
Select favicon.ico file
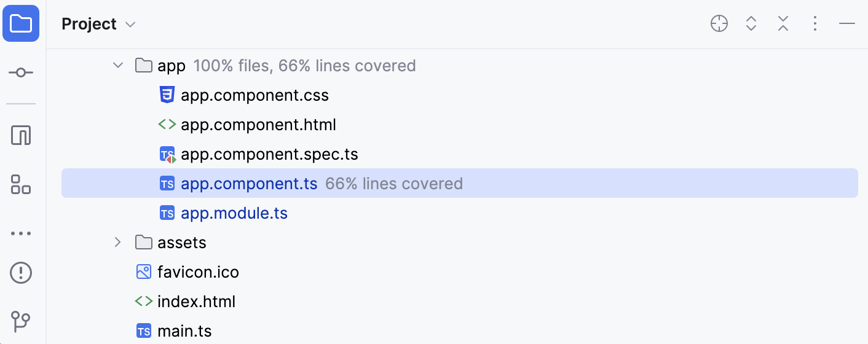(198, 272)
